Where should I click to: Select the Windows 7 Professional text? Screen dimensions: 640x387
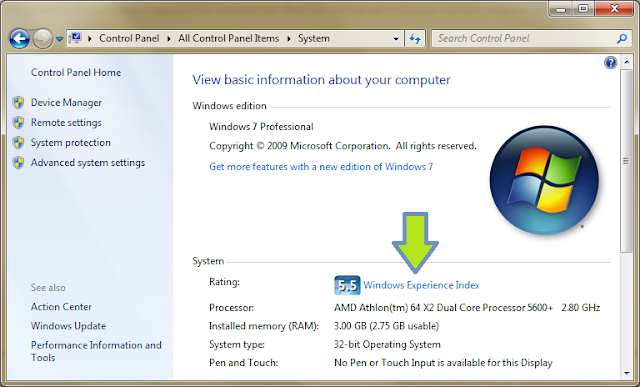point(261,127)
